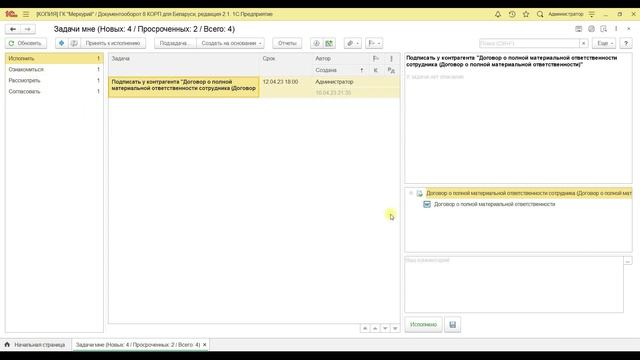The height and width of the screenshot is (360, 640).
Task: Click the document icon of highlighted Договор row
Action: [x=419, y=193]
